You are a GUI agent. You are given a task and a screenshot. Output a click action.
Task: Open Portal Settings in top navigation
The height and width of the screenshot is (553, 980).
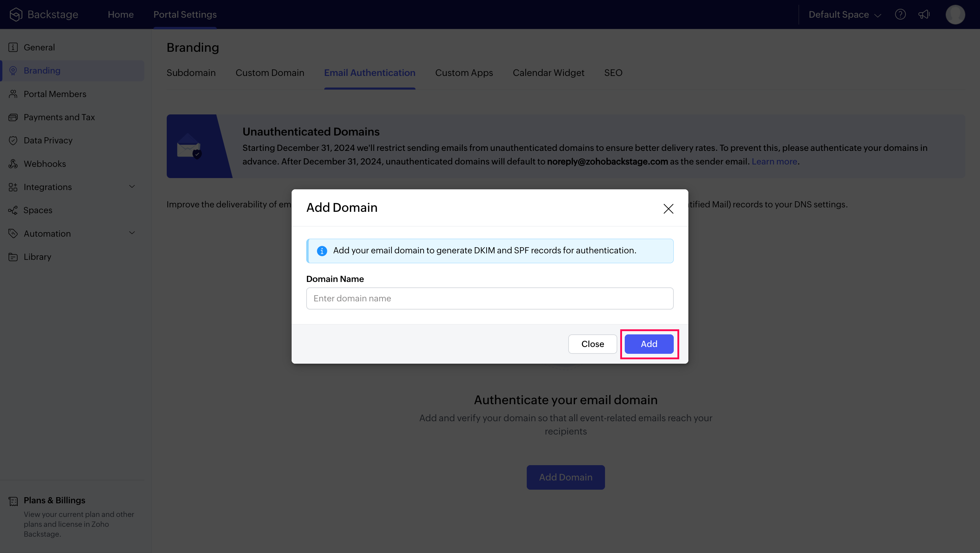(185, 14)
